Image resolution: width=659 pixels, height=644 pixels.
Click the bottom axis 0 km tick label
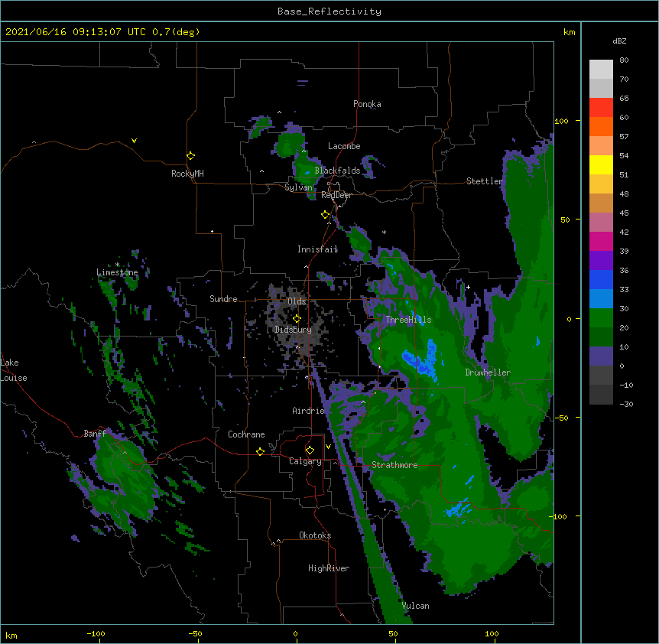point(295,633)
